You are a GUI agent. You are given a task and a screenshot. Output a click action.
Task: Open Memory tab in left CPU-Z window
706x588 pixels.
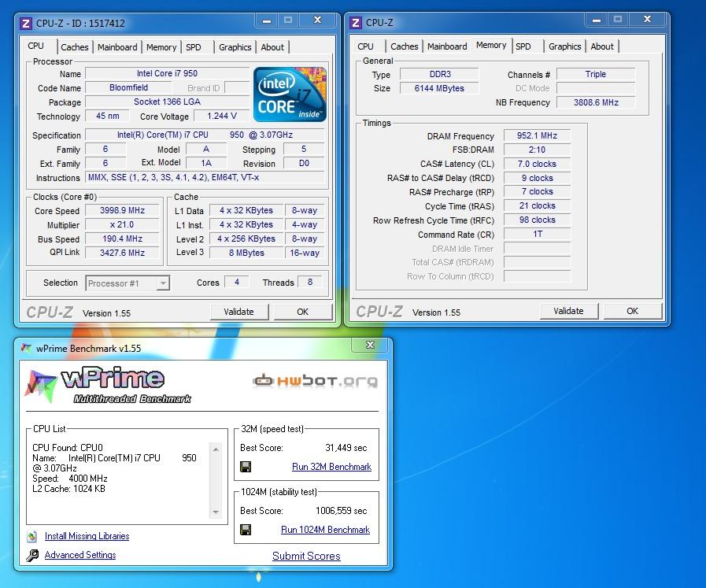[161, 47]
